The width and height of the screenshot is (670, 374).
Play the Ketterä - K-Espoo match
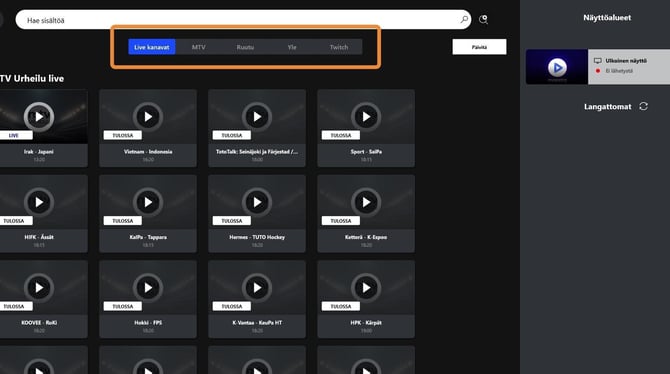click(x=366, y=202)
